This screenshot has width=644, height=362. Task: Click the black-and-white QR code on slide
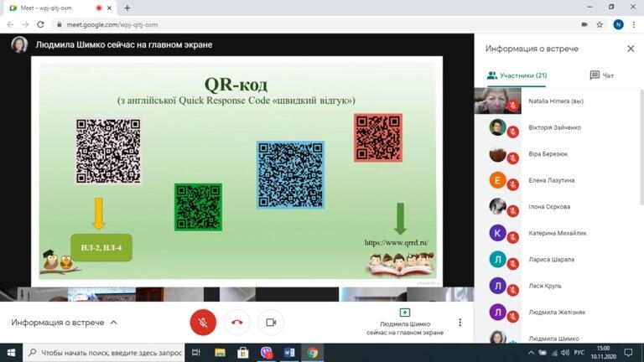pyautogui.click(x=108, y=151)
